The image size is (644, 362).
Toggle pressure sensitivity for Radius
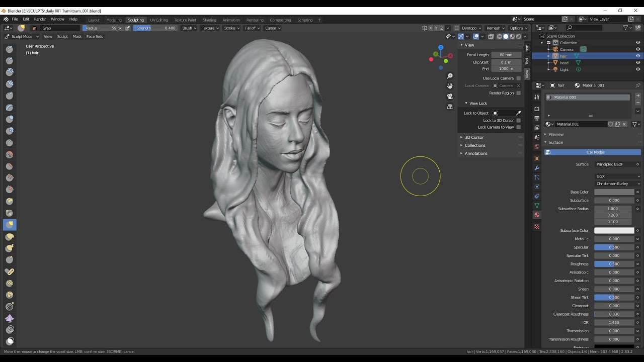point(127,28)
